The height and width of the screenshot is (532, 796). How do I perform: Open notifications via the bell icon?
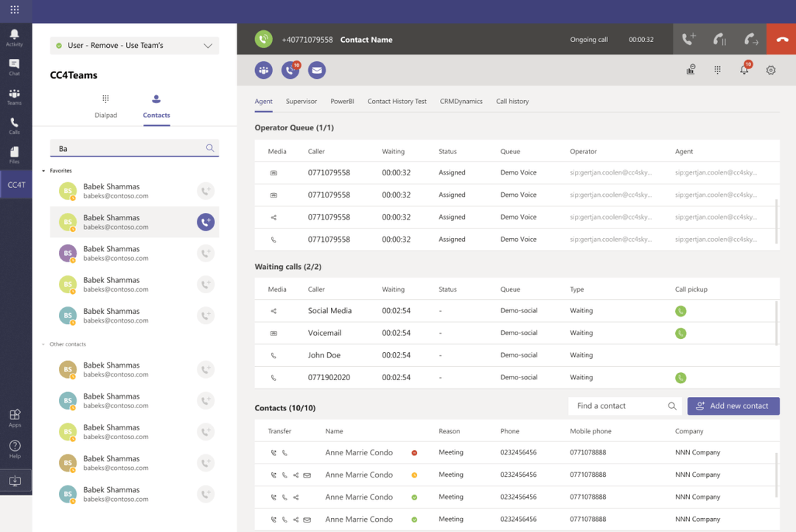pyautogui.click(x=744, y=69)
